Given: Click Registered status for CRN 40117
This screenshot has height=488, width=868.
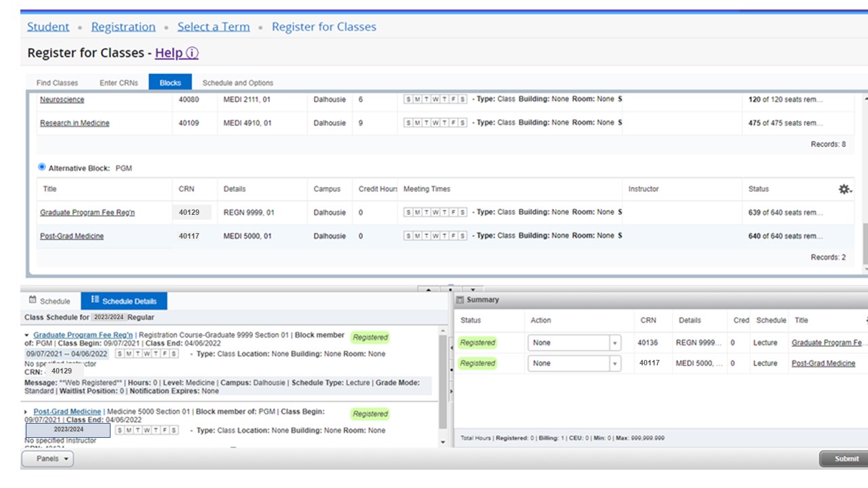Looking at the screenshot, I should point(477,363).
